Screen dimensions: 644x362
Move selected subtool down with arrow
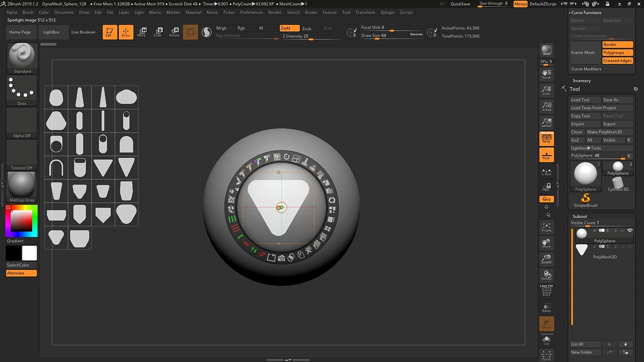point(625,344)
